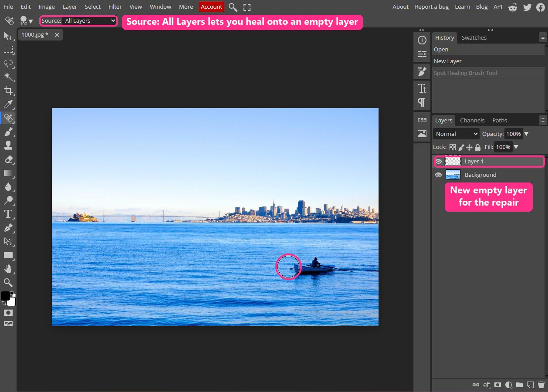This screenshot has height=392, width=548.
Task: Select the Move tool
Action: coord(8,36)
